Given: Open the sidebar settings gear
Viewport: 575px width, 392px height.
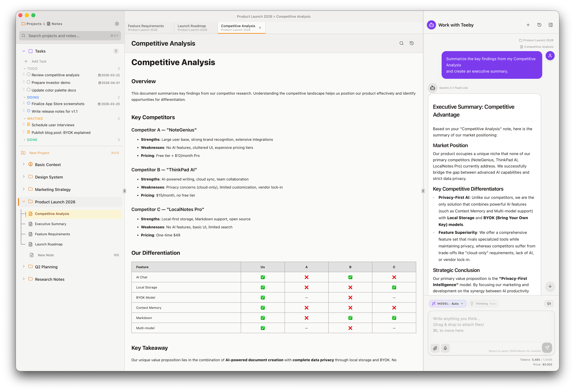Looking at the screenshot, I should click(x=117, y=23).
